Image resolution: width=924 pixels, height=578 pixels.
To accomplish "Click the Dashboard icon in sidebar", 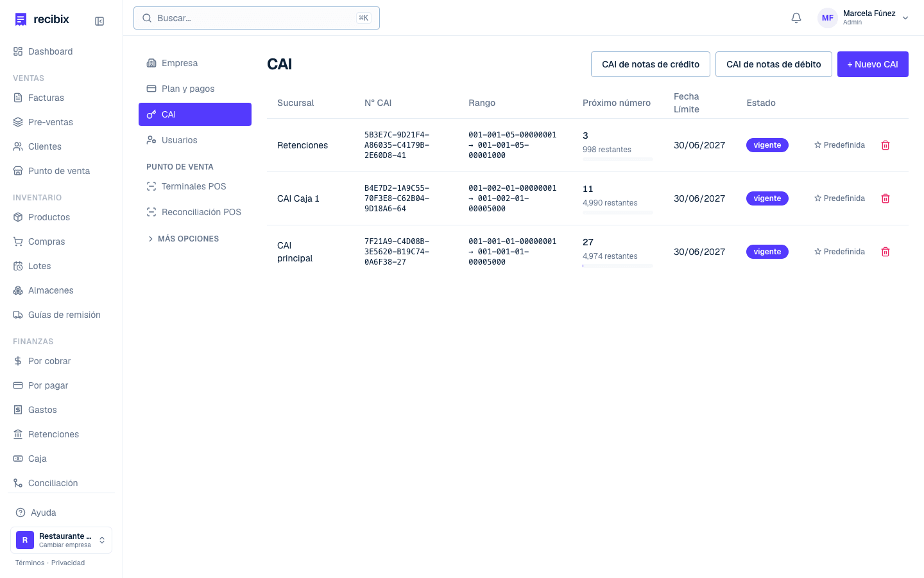I will (18, 51).
